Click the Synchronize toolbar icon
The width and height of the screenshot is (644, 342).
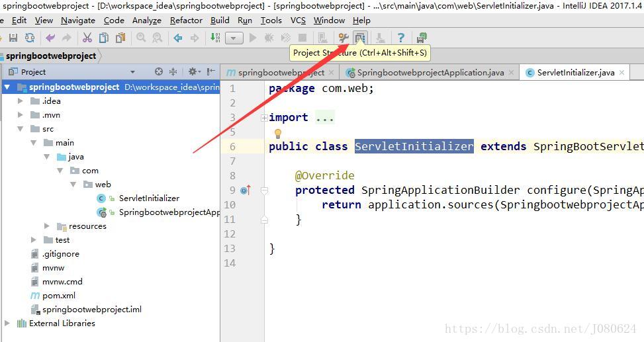pos(30,38)
